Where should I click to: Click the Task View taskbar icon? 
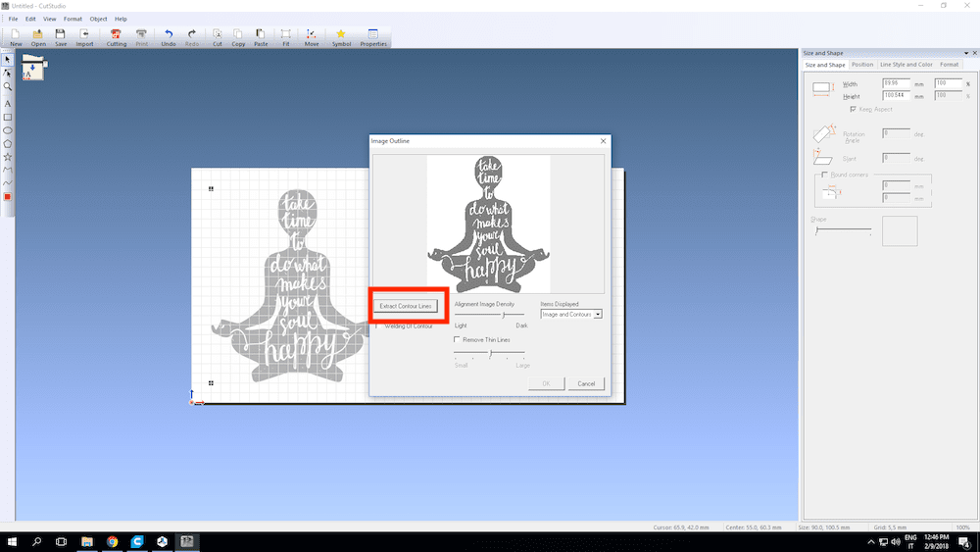pos(61,541)
